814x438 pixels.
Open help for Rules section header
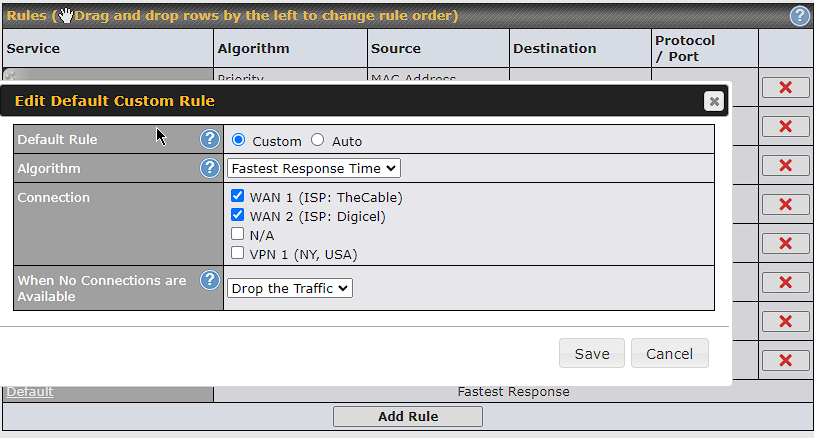click(x=799, y=16)
